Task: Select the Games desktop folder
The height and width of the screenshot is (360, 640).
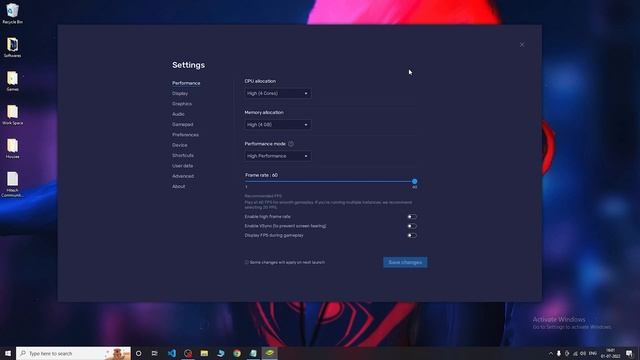Action: 12,81
